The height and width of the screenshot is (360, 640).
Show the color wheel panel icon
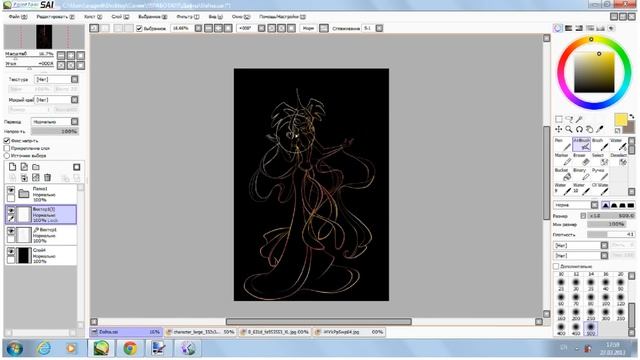pyautogui.click(x=558, y=28)
